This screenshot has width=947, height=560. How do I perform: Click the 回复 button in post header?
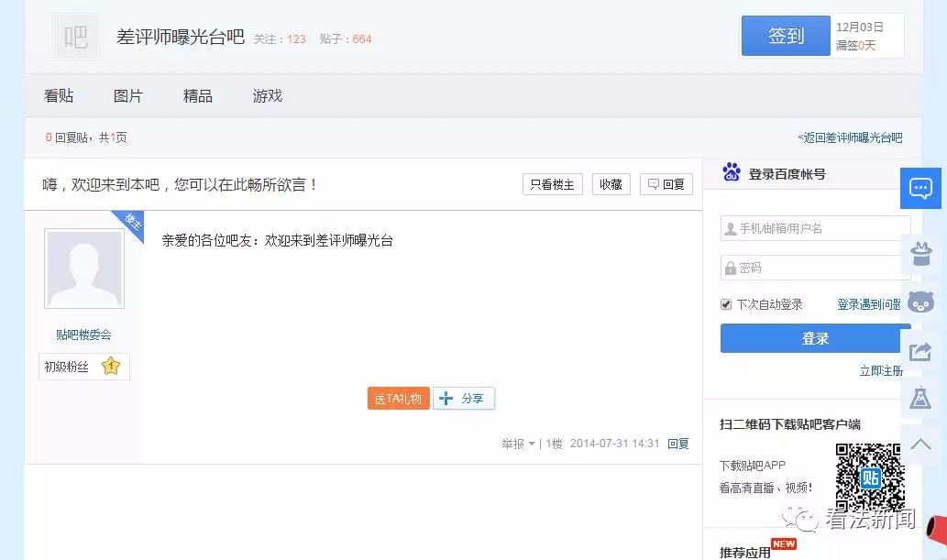(666, 184)
